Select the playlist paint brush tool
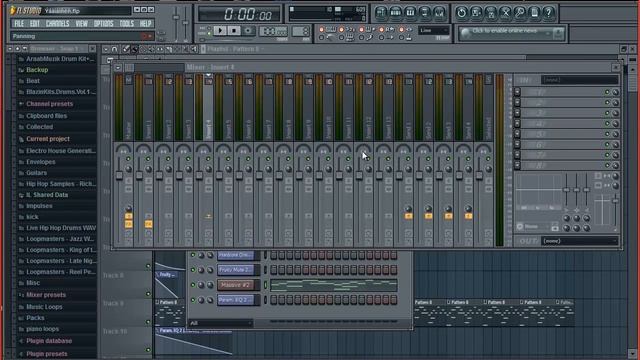Image resolution: width=640 pixels, height=360 pixels. pyautogui.click(x=134, y=49)
